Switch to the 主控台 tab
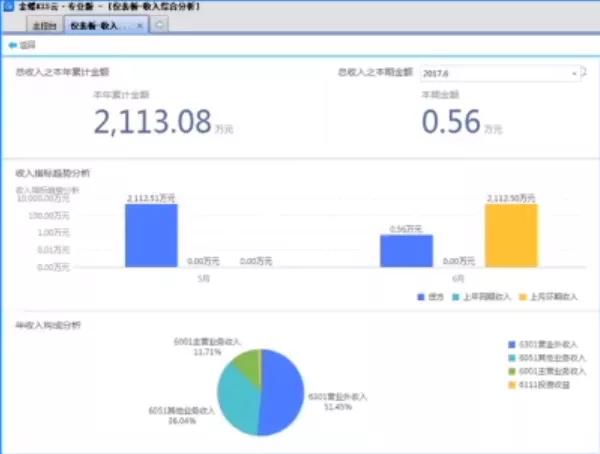This screenshot has height=454, width=600. (44, 26)
